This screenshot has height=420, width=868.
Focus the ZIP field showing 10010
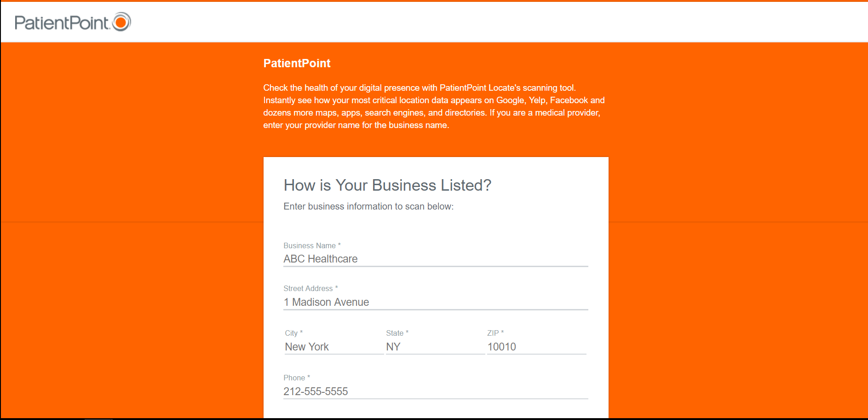click(536, 347)
